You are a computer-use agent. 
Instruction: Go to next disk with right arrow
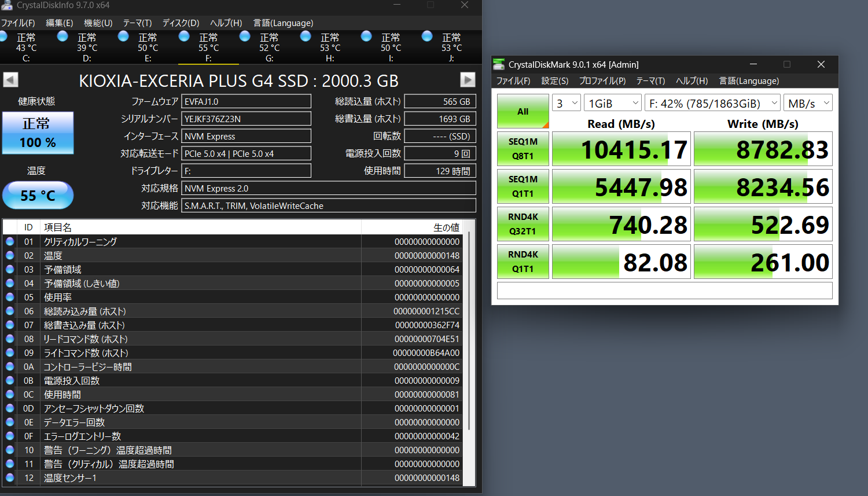[x=468, y=80]
